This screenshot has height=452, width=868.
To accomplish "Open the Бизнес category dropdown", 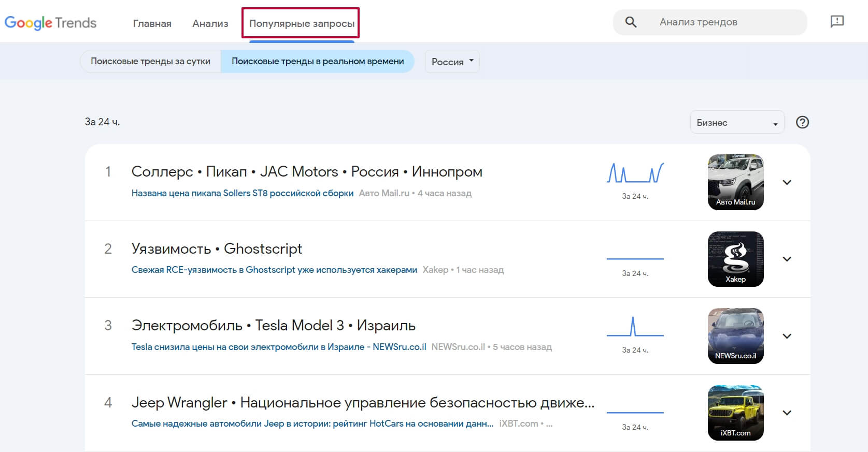I will tap(737, 123).
